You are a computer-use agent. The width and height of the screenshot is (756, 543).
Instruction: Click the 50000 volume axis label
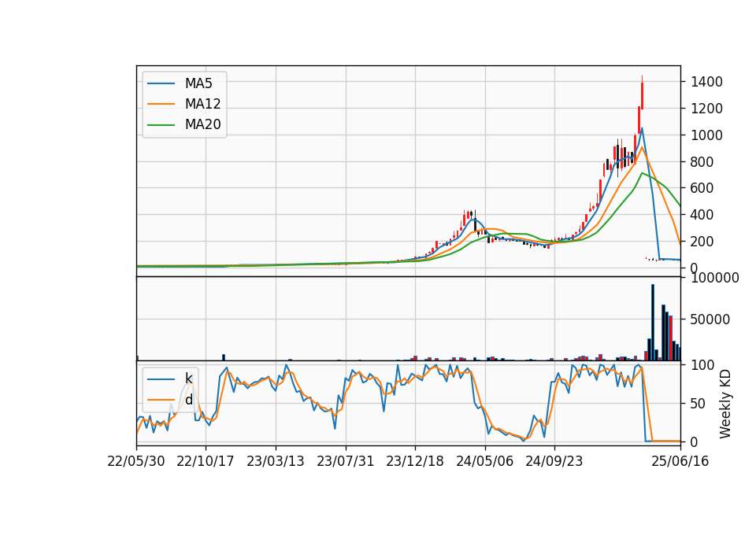710,320
